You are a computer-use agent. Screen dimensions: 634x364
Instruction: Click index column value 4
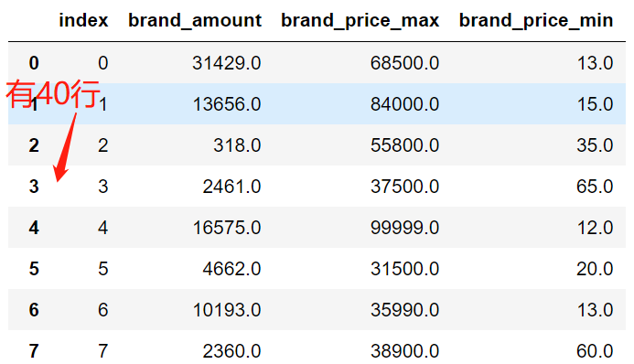tap(103, 228)
